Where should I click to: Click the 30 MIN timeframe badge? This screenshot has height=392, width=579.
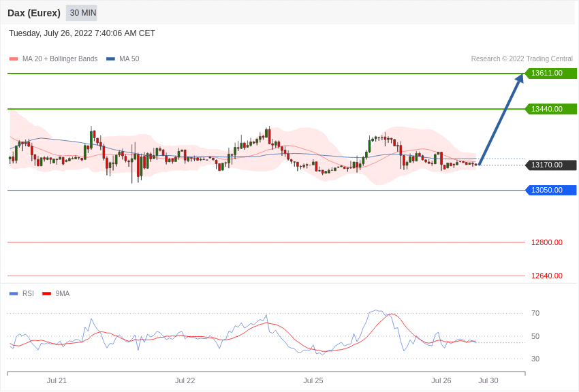[82, 13]
